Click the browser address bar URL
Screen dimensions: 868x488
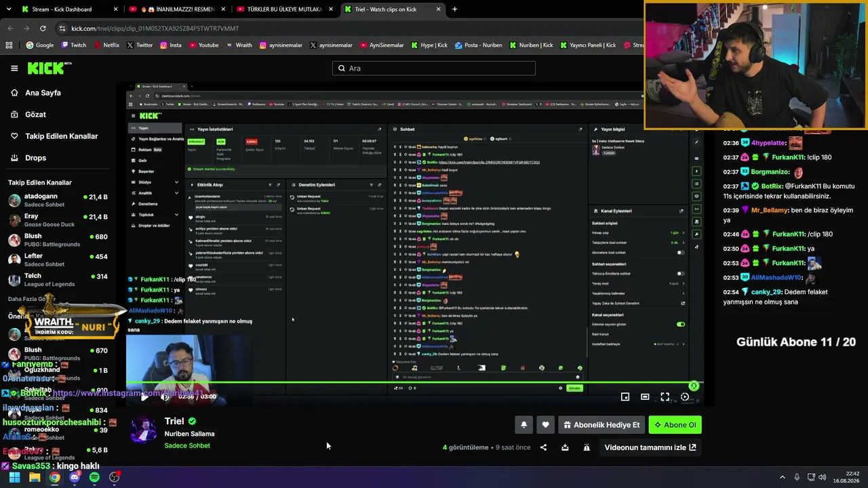155,28
